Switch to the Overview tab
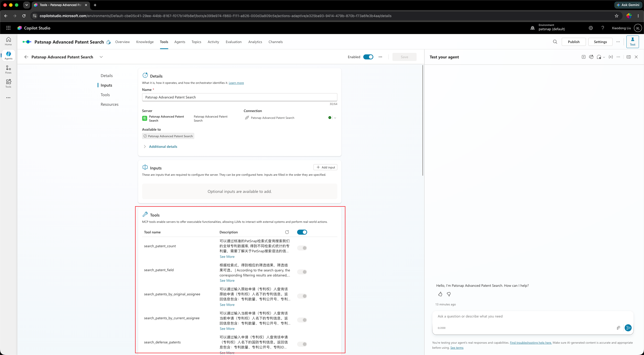 123,42
